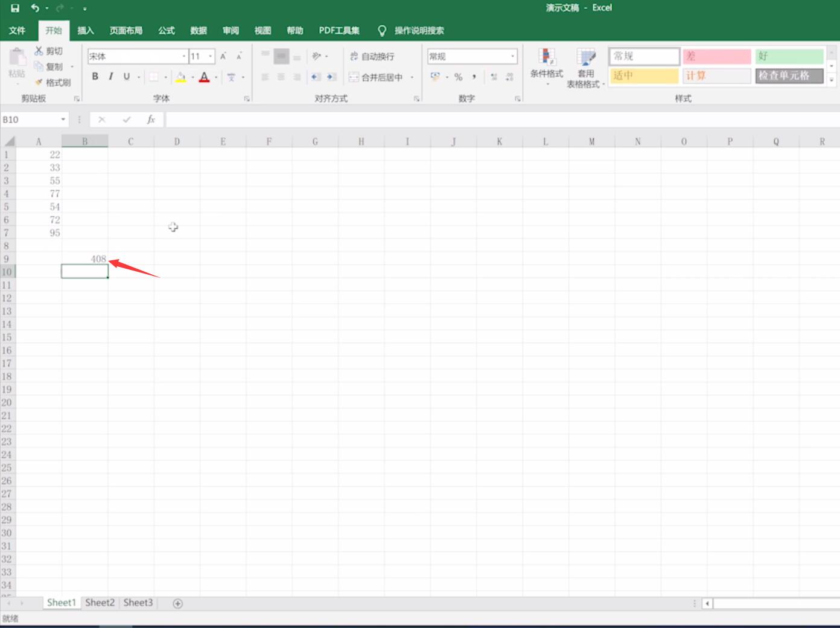Expand the Merge & Center (合并后居中) arrow
This screenshot has width=840, height=628.
click(x=412, y=77)
